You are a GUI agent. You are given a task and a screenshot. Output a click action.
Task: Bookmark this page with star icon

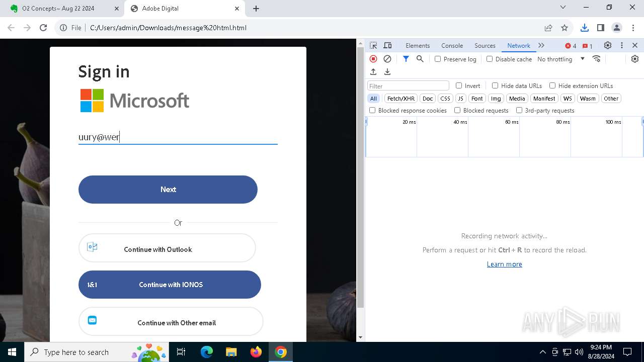(565, 28)
